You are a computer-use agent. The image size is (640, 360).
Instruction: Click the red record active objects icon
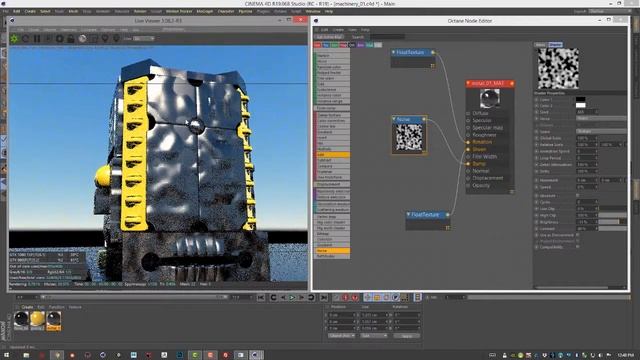pos(345,298)
